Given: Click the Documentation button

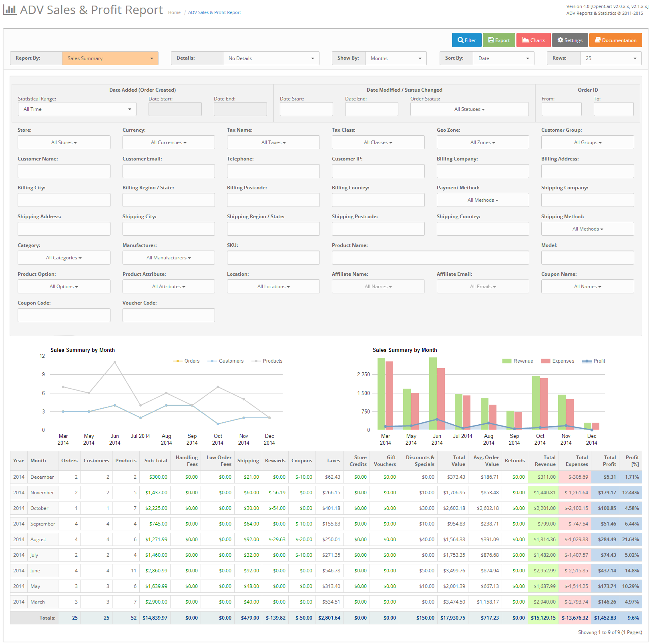Looking at the screenshot, I should tap(616, 40).
